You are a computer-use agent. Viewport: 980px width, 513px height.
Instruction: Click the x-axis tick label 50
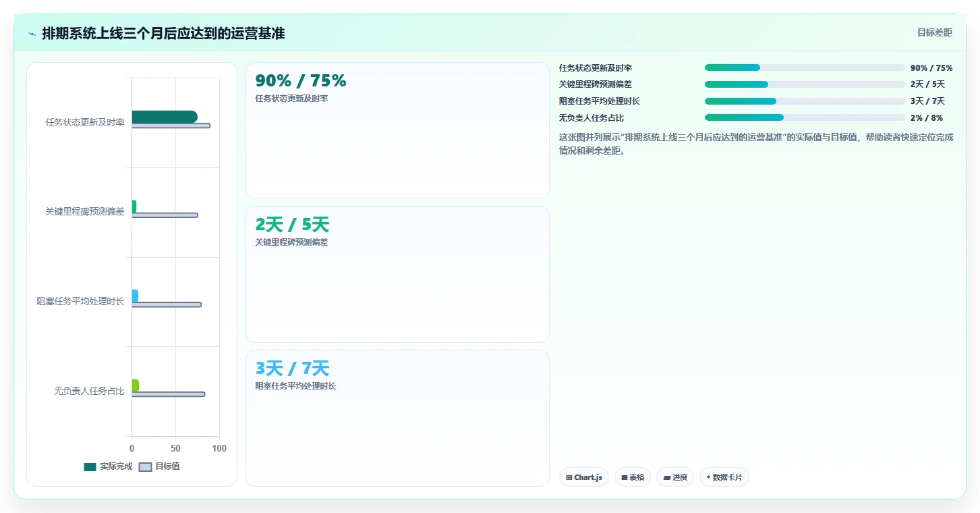click(175, 448)
